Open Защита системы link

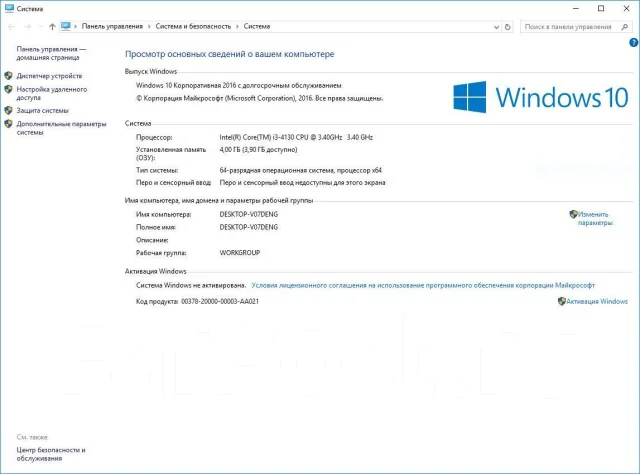point(42,110)
